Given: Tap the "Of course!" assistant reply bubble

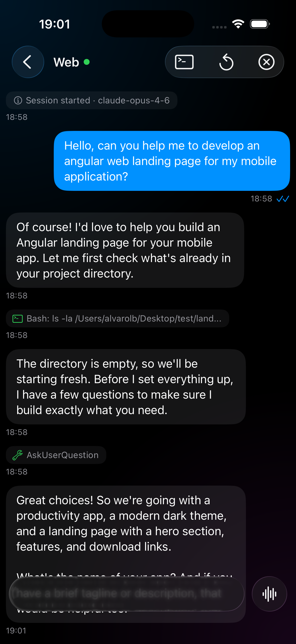Looking at the screenshot, I should click(x=125, y=250).
